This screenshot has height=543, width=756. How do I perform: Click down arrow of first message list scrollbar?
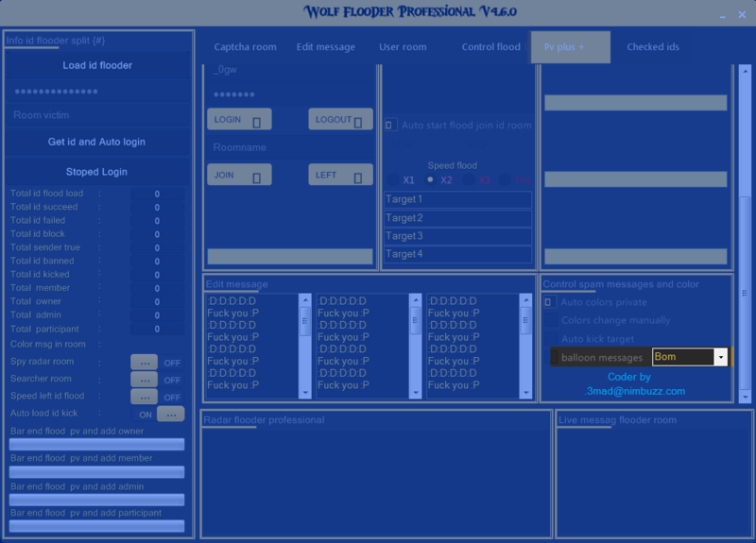pyautogui.click(x=305, y=393)
